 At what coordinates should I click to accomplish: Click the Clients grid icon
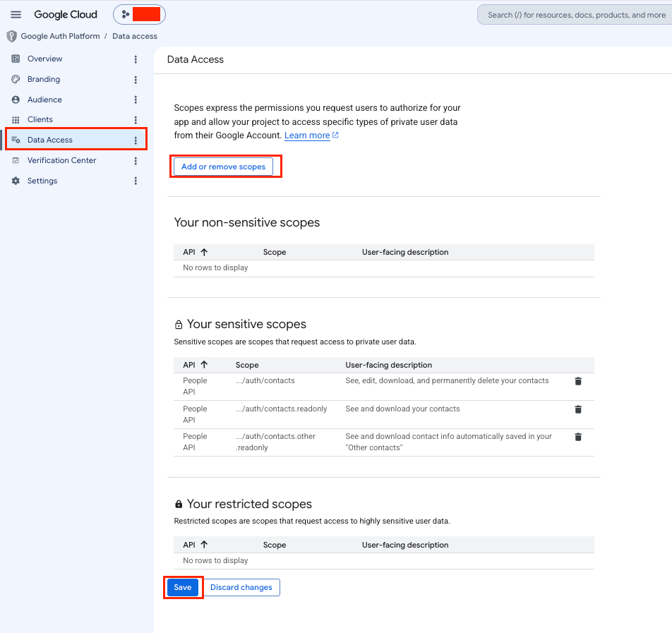(x=16, y=119)
